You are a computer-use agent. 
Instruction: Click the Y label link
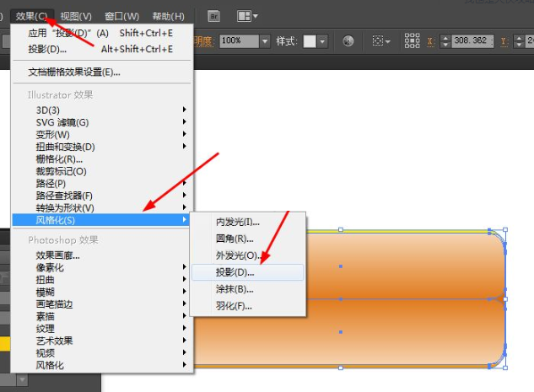coord(504,41)
